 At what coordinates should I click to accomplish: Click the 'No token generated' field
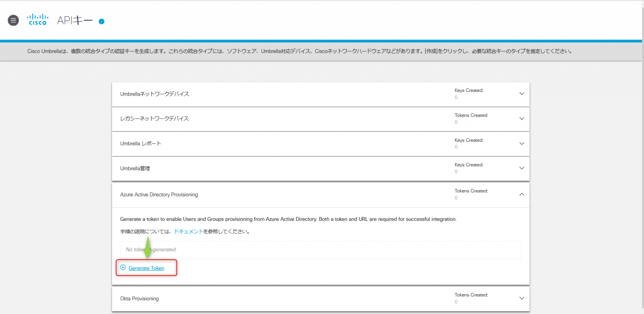tap(320, 250)
